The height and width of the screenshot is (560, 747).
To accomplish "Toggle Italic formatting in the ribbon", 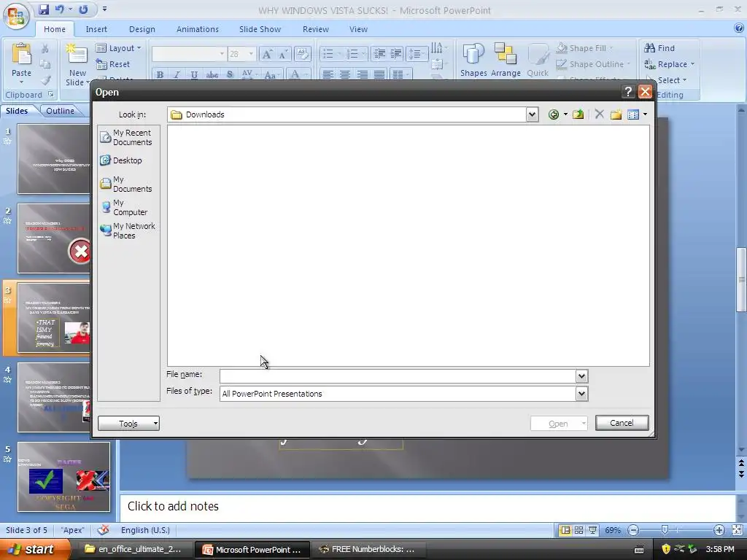I will pyautogui.click(x=177, y=75).
